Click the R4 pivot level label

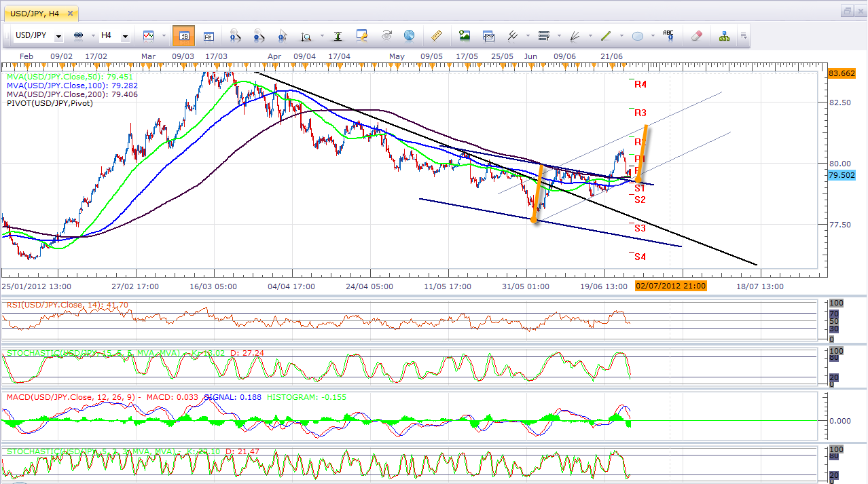pos(640,84)
